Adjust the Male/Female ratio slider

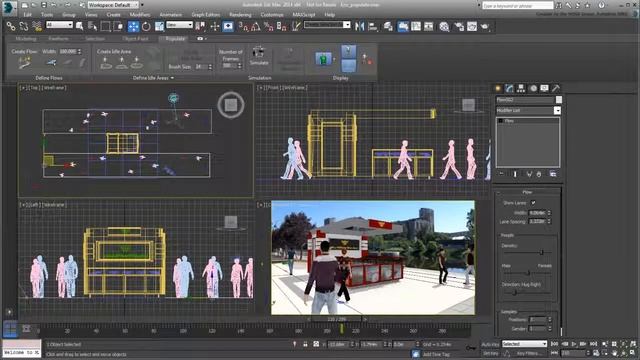tap(528, 273)
